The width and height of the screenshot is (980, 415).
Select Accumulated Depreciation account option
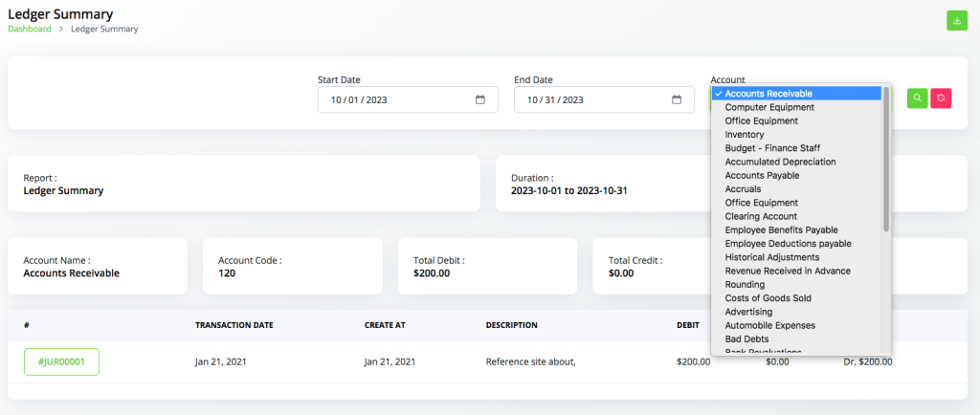780,162
